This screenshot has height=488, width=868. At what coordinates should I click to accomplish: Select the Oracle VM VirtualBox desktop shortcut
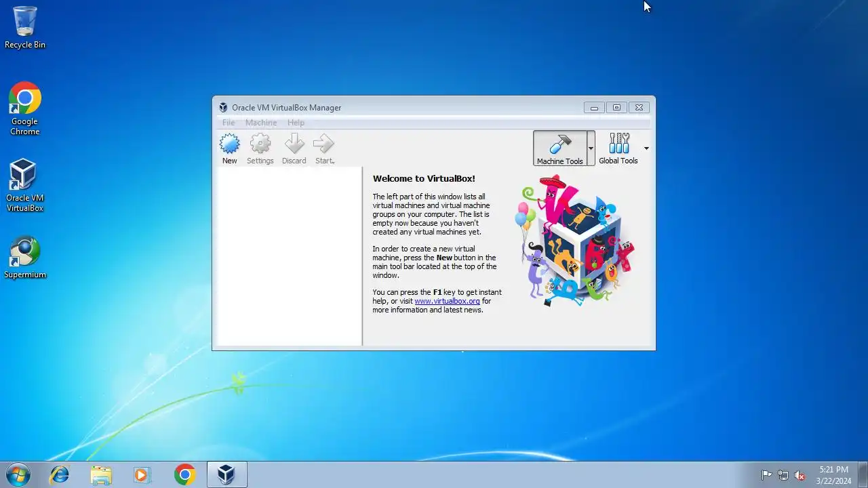(x=25, y=186)
